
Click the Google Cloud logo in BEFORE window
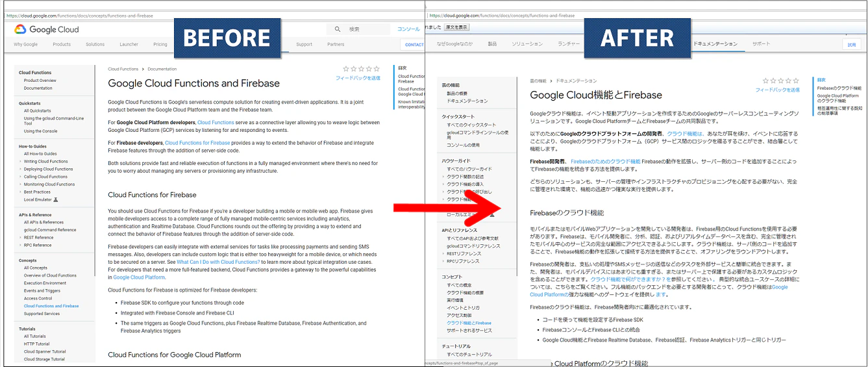point(46,29)
